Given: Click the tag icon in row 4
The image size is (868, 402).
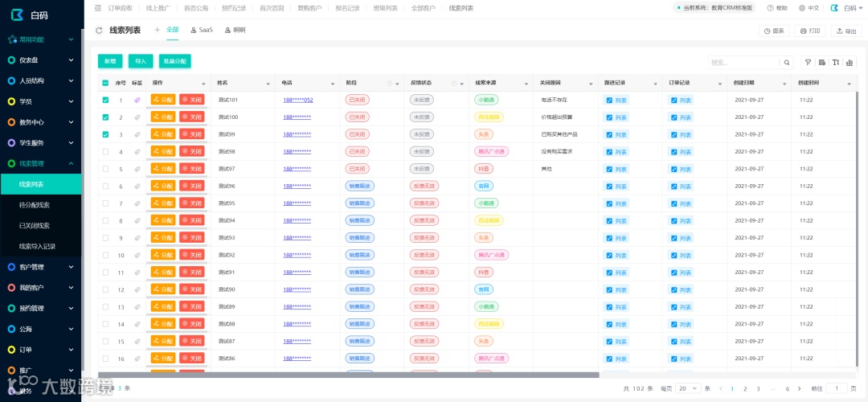Looking at the screenshot, I should (137, 152).
